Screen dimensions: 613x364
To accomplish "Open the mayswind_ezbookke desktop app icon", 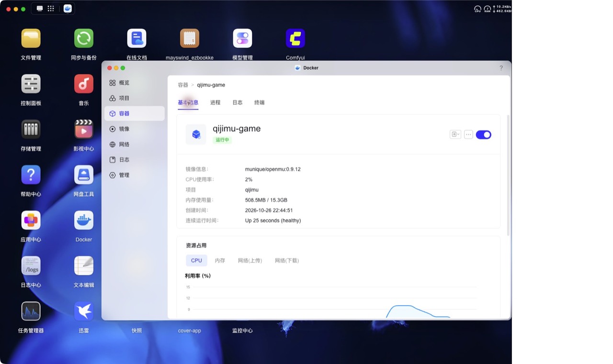I will (190, 38).
